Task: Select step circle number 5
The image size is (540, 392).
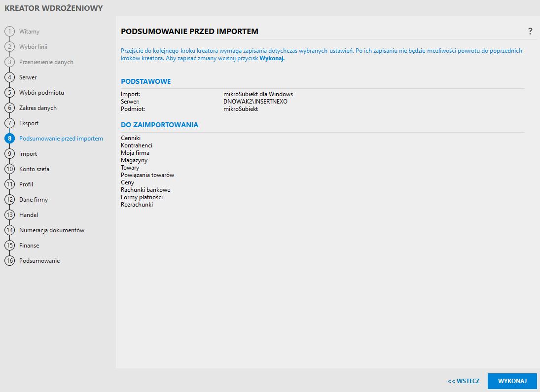Action: (10, 92)
